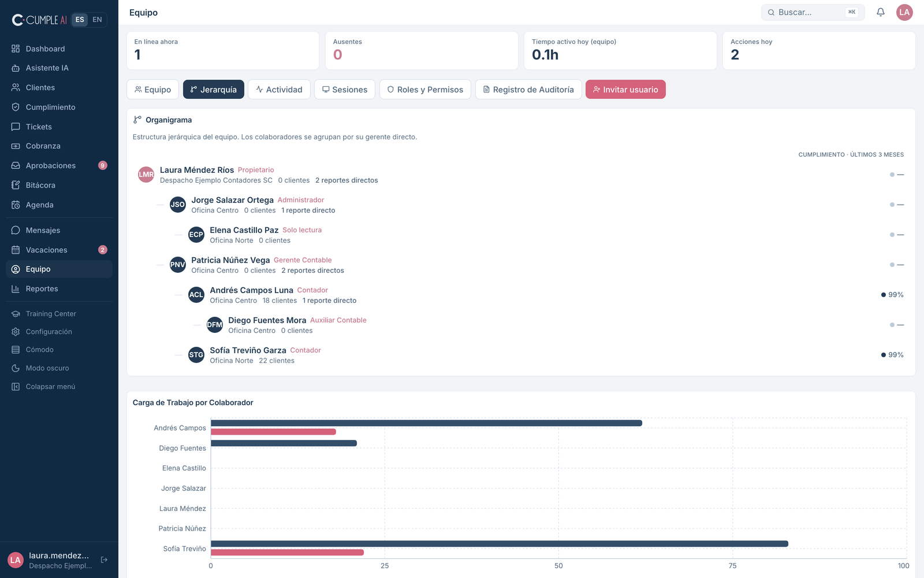Open Cumplimiento shield icon
This screenshot has height=578, width=924.
[x=16, y=107]
